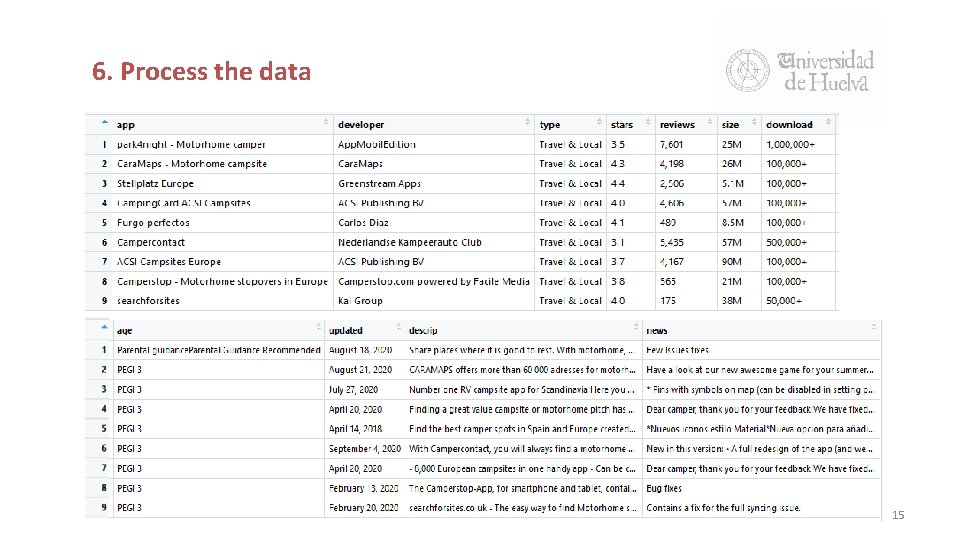Select the size value 38M
960x540 pixels.
point(732,301)
